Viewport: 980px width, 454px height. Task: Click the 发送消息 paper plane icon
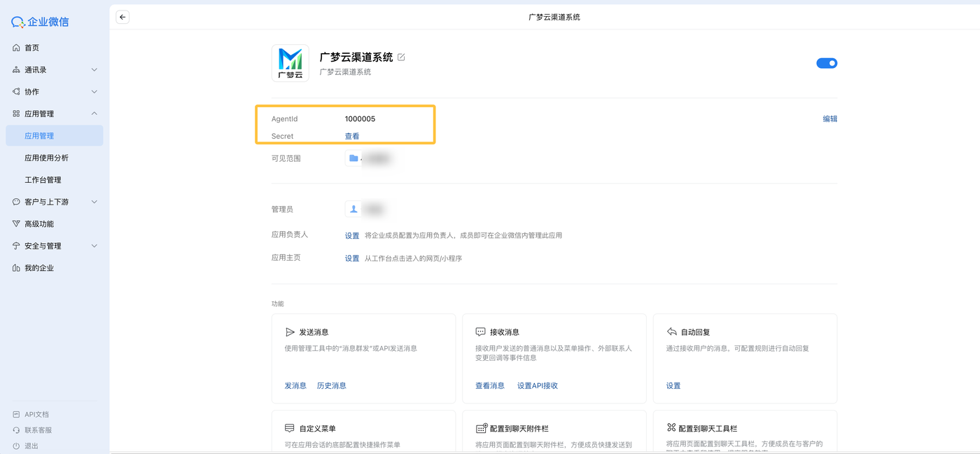[290, 332]
